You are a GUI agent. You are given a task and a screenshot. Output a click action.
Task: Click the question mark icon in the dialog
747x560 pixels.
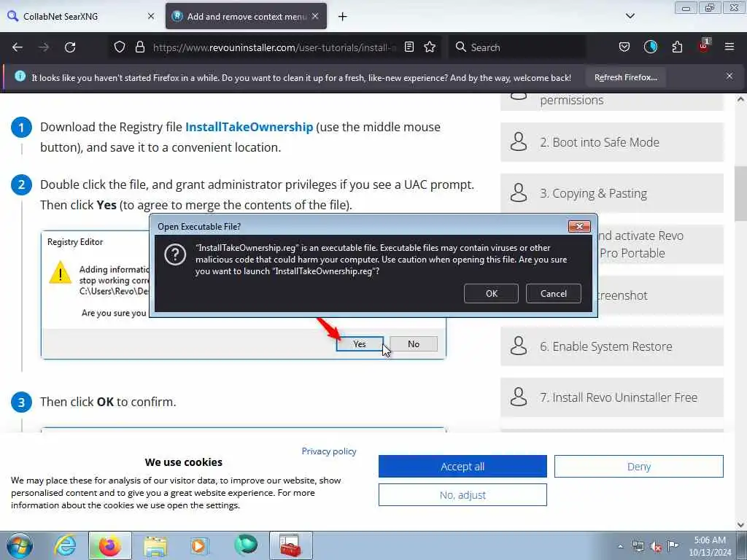click(x=175, y=254)
